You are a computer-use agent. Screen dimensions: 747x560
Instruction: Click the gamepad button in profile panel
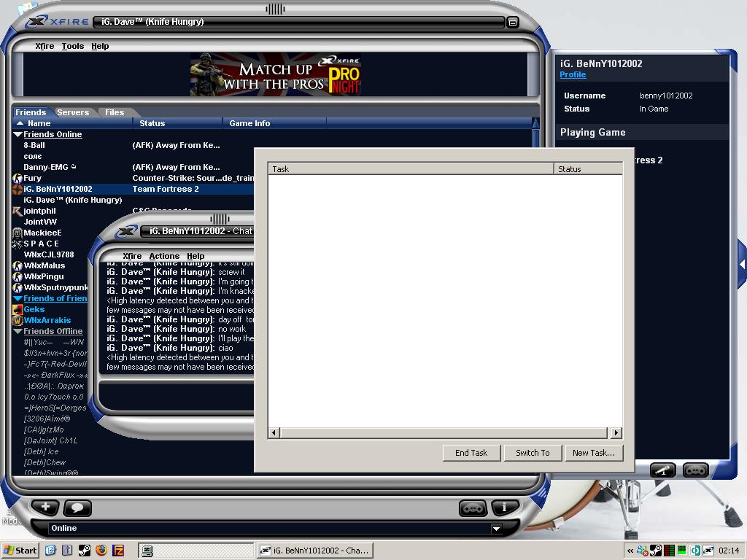(695, 470)
